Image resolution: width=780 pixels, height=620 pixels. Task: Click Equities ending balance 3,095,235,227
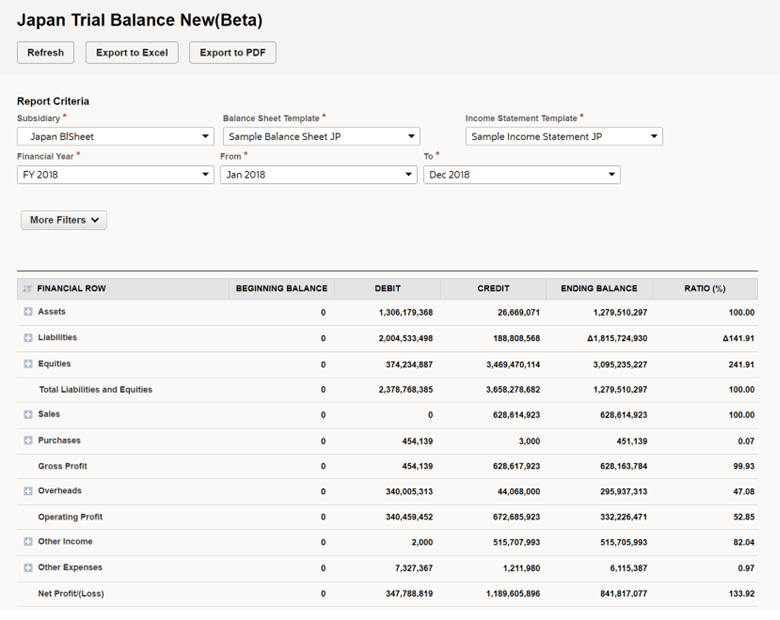tap(620, 365)
